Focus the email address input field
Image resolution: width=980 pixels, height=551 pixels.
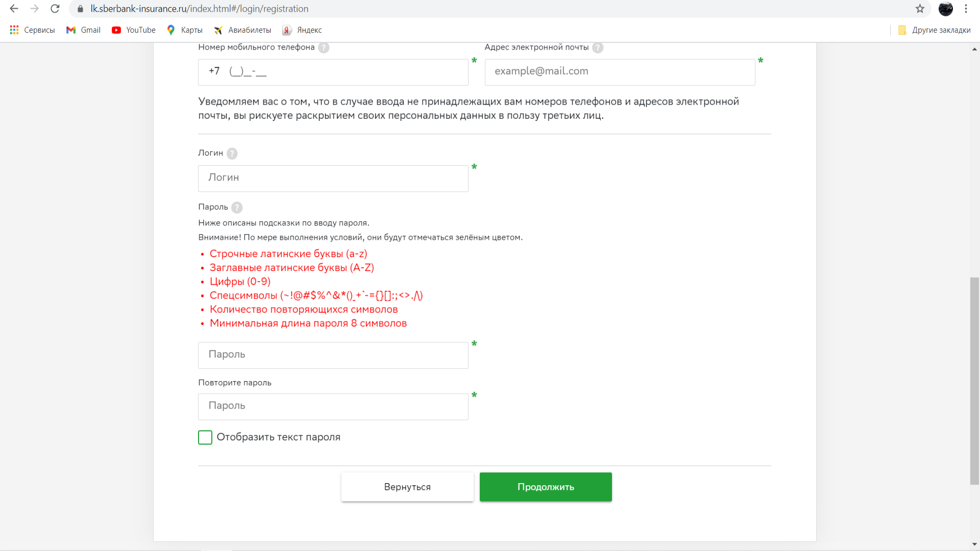coord(620,72)
